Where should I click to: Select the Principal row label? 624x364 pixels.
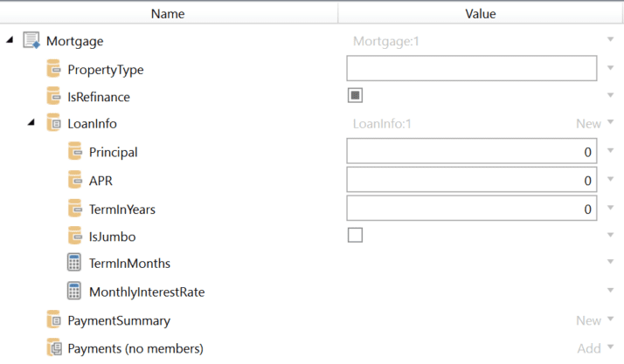(113, 152)
